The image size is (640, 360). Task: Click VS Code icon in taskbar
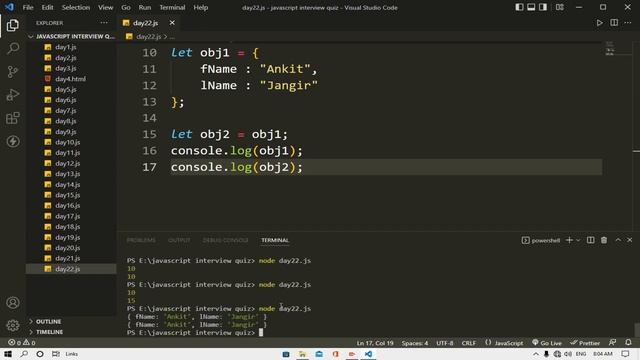(368, 354)
